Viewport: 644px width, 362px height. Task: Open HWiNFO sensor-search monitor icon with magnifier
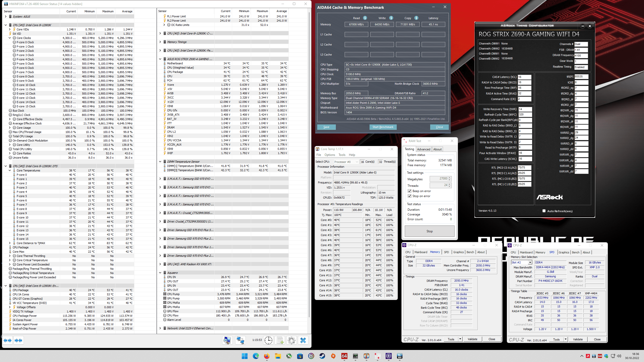point(227,340)
